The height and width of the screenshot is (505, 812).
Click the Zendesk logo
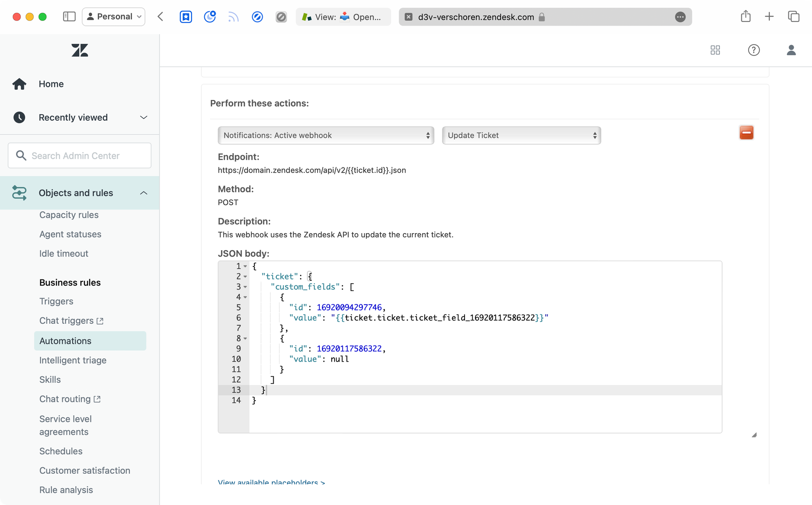80,50
